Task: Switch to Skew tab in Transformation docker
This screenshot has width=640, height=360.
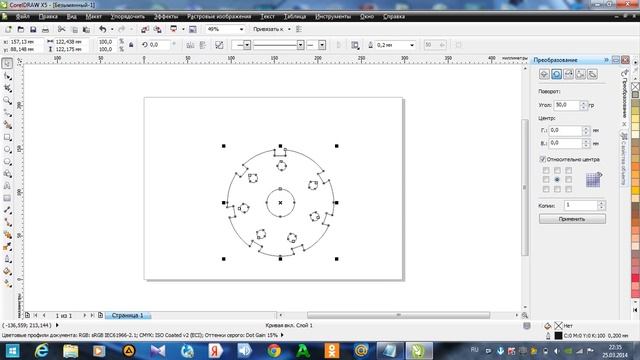Action: (593, 74)
